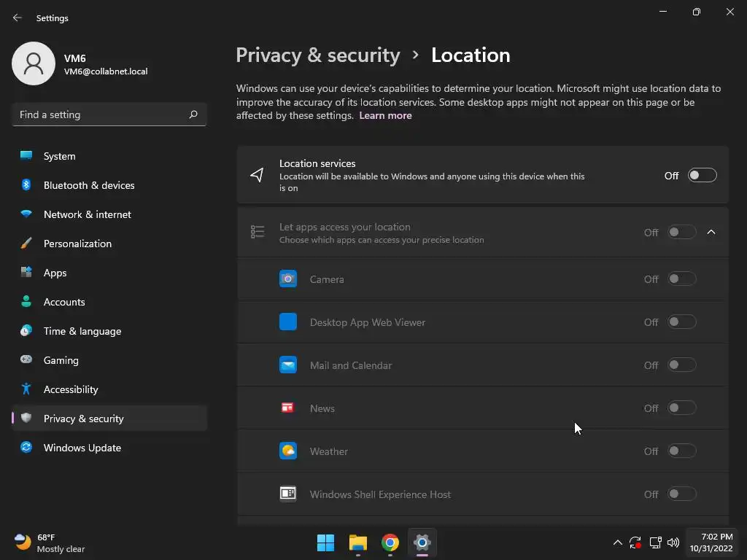Viewport: 747px width, 560px height.
Task: Toggle Weather location access
Action: click(682, 451)
